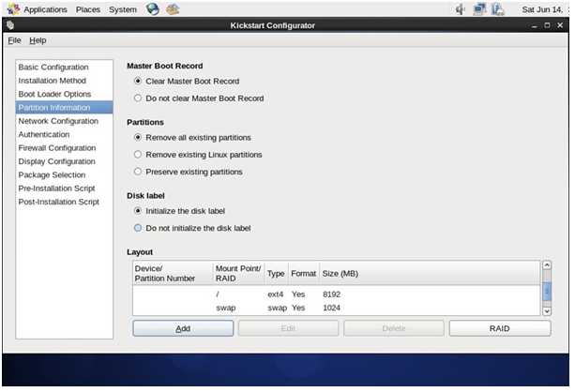Click the Mount Point/RAID column header
Viewport: 575px width, 392px height.
tap(238, 274)
